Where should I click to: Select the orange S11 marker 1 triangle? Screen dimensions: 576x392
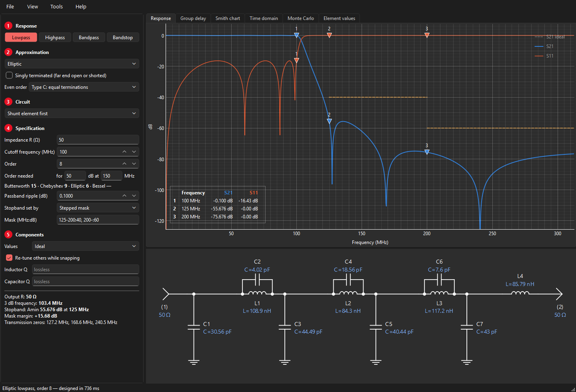(296, 60)
